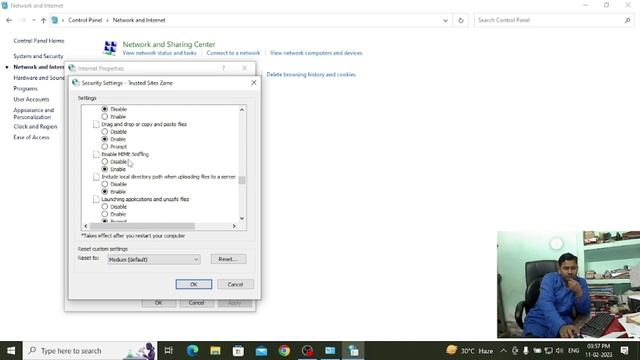This screenshot has height=360, width=640.
Task: Open Microsoft Store taskbar icon
Action: [x=238, y=351]
